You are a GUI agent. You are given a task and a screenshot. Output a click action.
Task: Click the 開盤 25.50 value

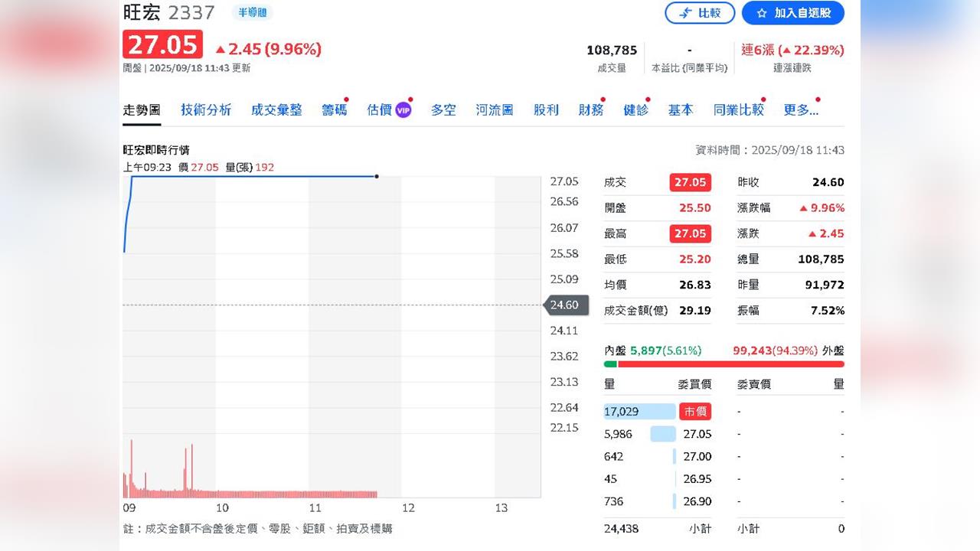695,208
